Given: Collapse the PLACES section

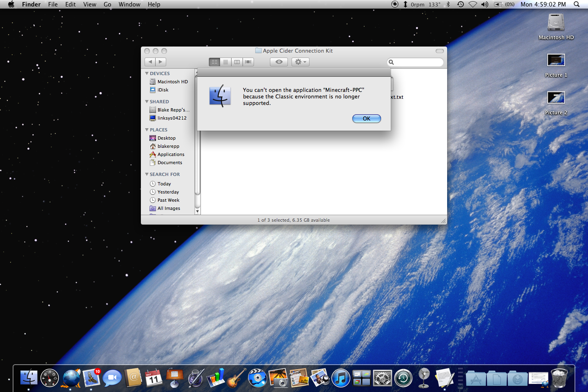Looking at the screenshot, I should click(x=147, y=130).
